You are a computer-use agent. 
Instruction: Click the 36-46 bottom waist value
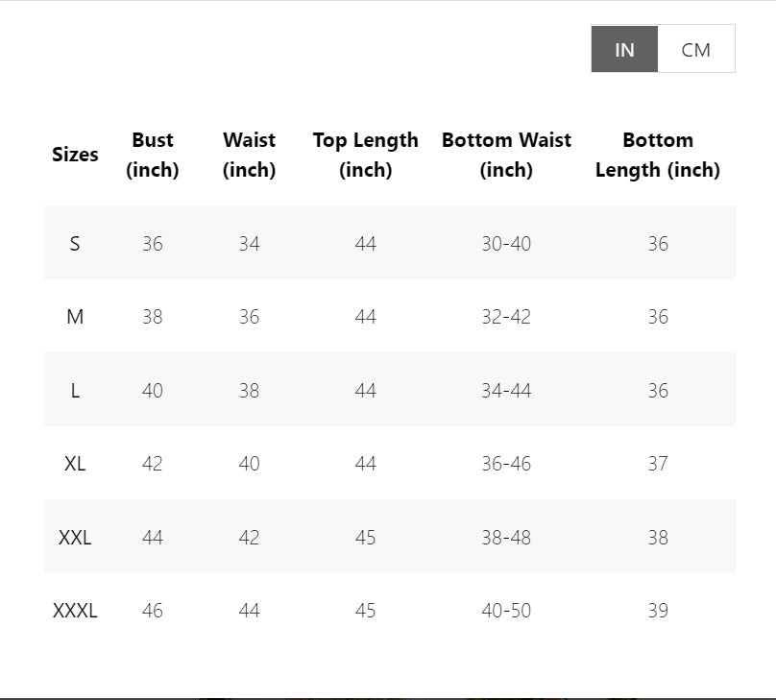click(506, 464)
